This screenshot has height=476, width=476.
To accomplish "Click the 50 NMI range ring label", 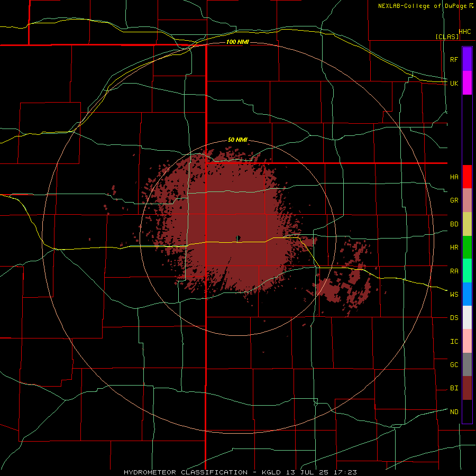I will click(237, 140).
